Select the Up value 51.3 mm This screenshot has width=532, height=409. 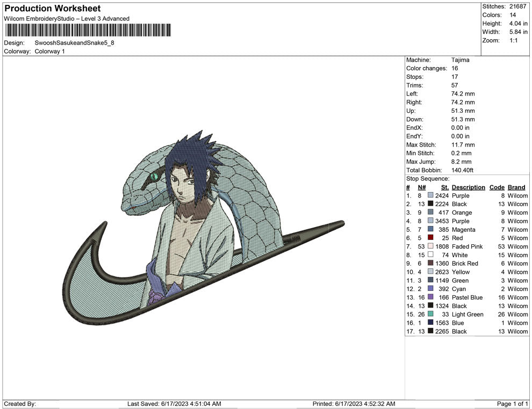pyautogui.click(x=463, y=111)
